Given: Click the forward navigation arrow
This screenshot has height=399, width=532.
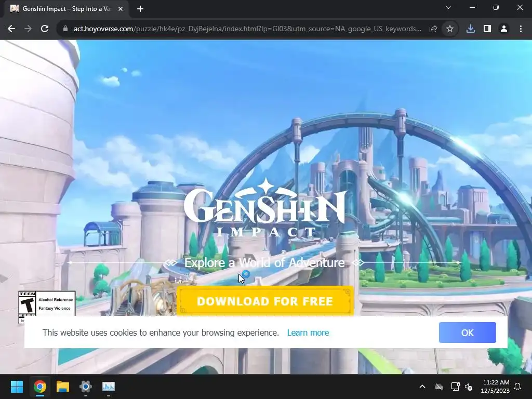Looking at the screenshot, I should (28, 29).
